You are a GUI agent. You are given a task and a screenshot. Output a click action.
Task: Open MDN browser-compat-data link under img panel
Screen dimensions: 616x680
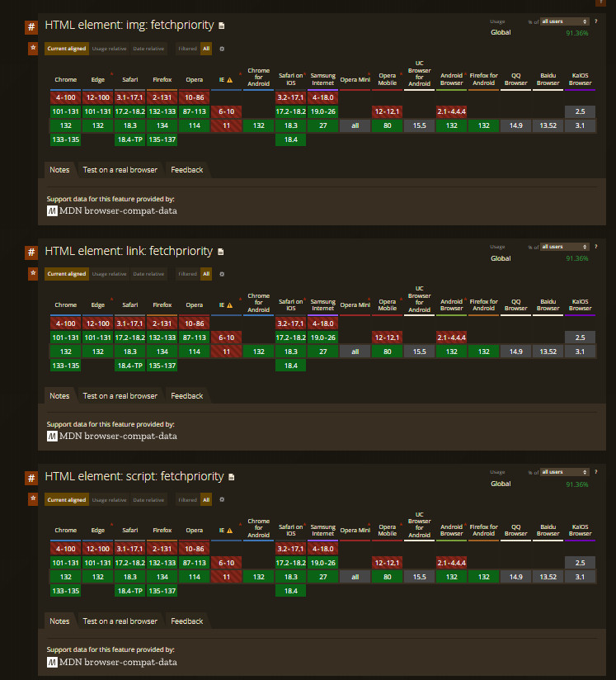click(x=118, y=210)
